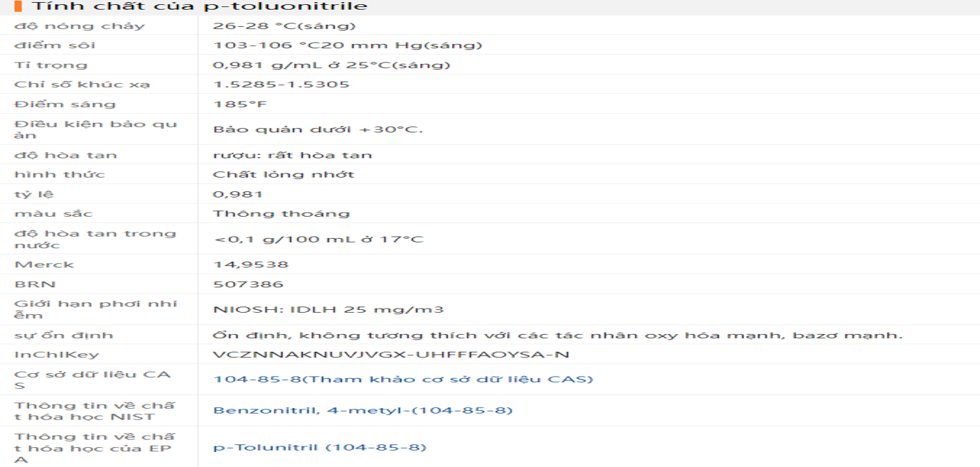Viewport: 980px width, 467px height.
Task: Click the solubility text 'rượu: rất hòa tan'
Action: pyautogui.click(x=292, y=155)
